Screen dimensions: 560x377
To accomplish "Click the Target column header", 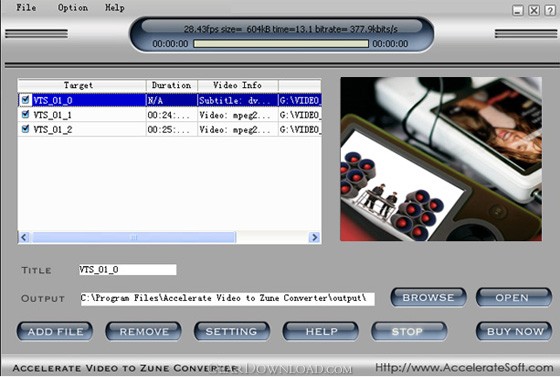I will coord(82,85).
